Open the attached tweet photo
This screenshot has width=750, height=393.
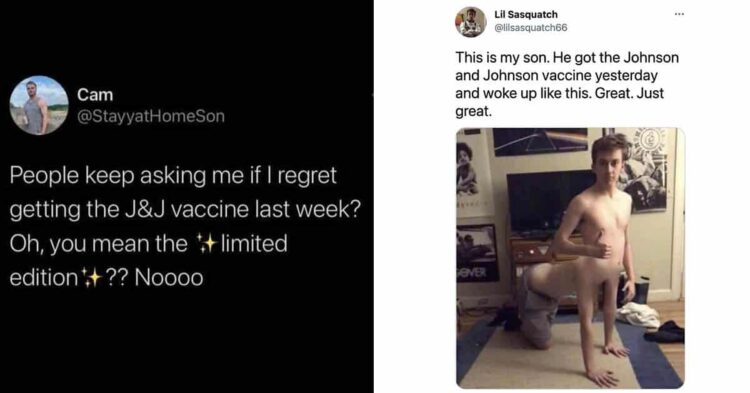click(570, 258)
